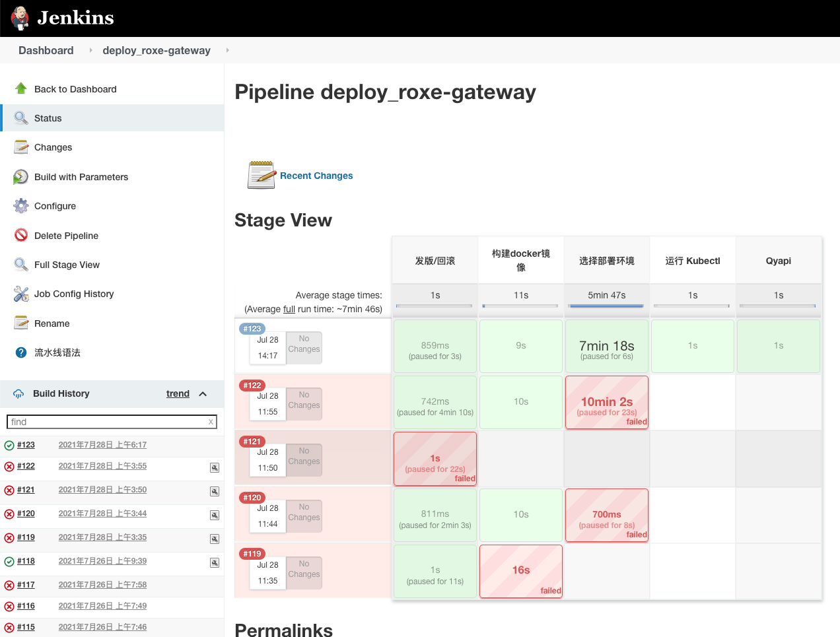Click the success status icon for build #118

pyautogui.click(x=9, y=562)
